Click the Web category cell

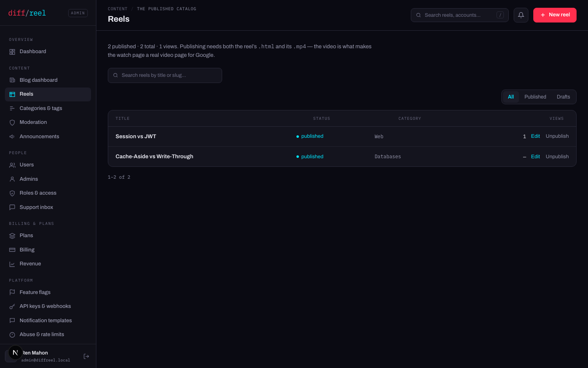point(379,137)
